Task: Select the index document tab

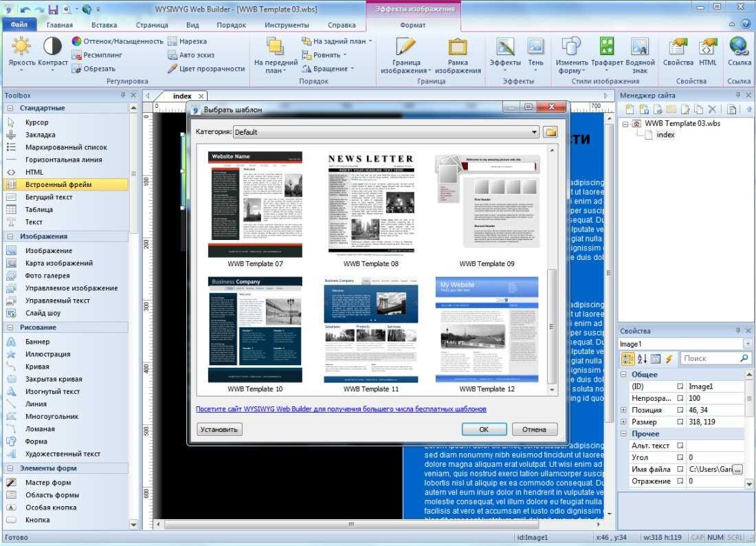Action: pos(182,96)
